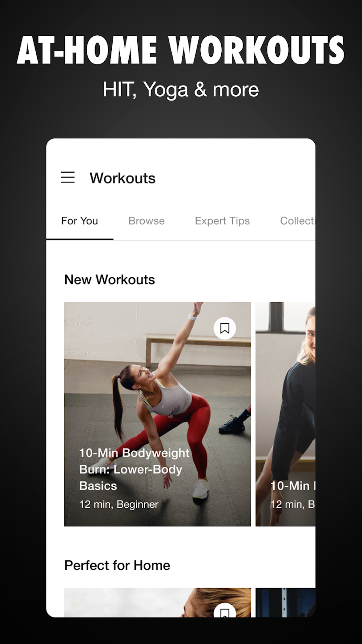Open 10-Min Bodyweight Burn workout card
Screen dimensions: 362x644
[x=157, y=414]
